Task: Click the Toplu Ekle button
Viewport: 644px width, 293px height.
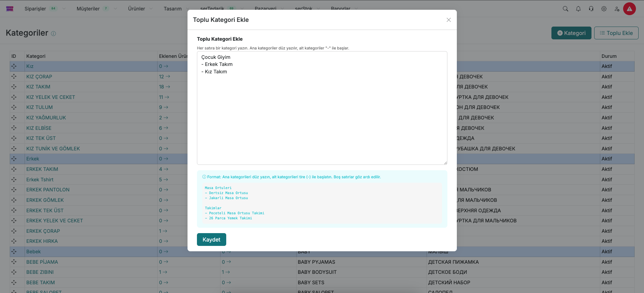Action: (x=616, y=33)
